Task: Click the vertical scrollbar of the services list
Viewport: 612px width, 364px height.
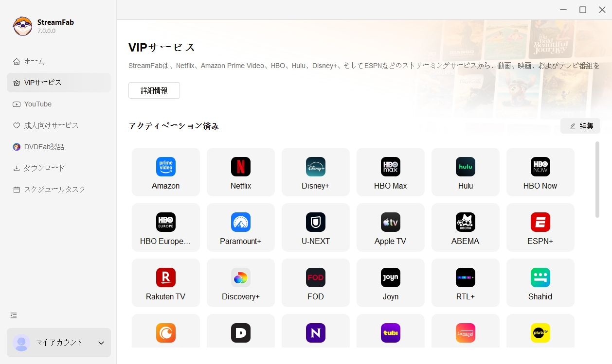Action: click(x=597, y=180)
